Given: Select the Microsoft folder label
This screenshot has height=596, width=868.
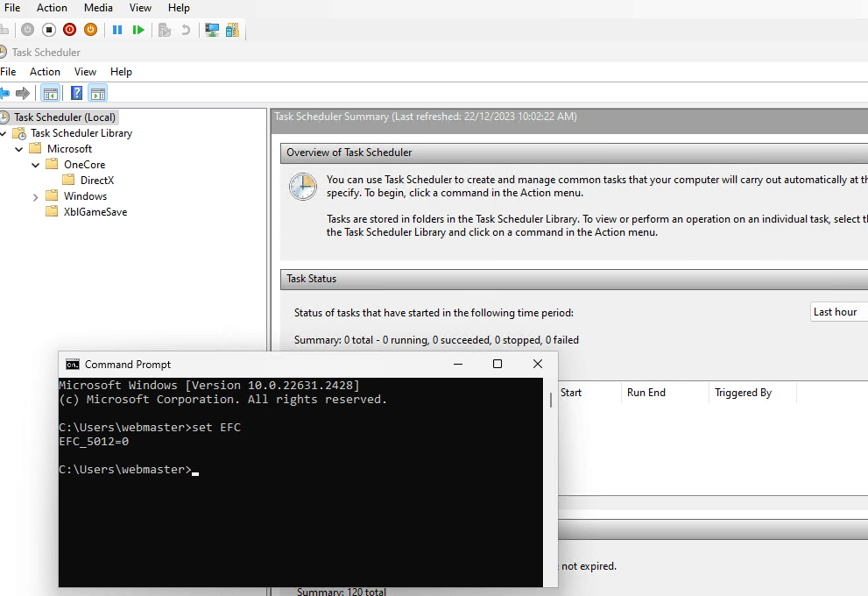Looking at the screenshot, I should 70,148.
